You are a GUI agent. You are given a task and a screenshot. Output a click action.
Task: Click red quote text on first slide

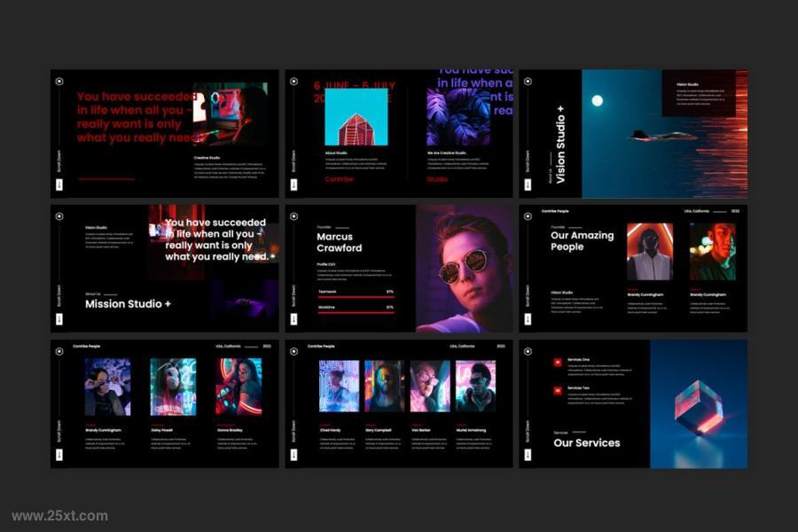pyautogui.click(x=137, y=117)
